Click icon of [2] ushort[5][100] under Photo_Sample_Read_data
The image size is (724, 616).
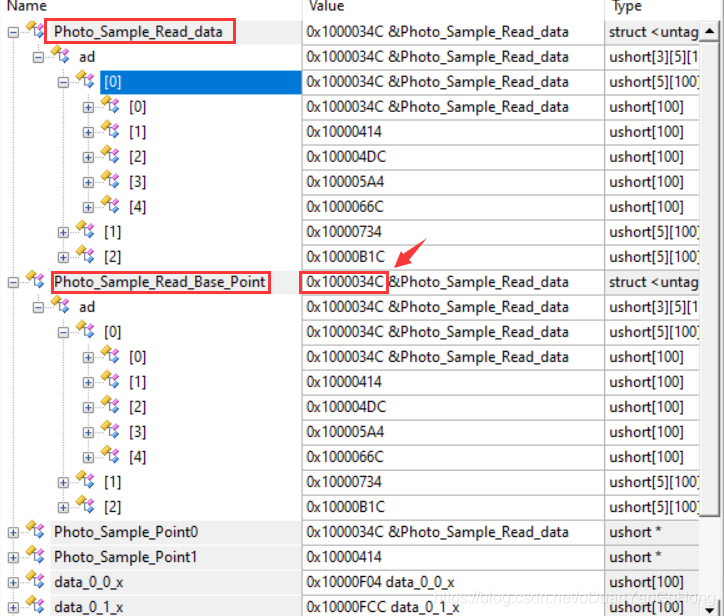click(x=85, y=254)
